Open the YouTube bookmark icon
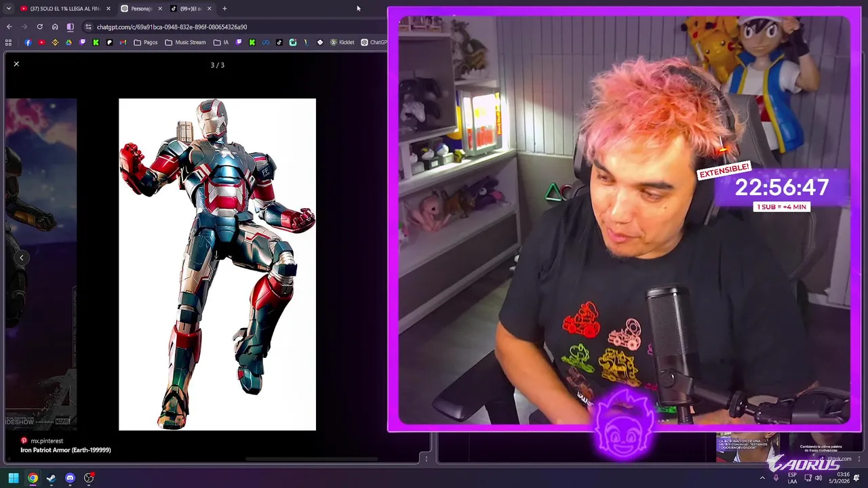The image size is (868, 488). coord(41,42)
